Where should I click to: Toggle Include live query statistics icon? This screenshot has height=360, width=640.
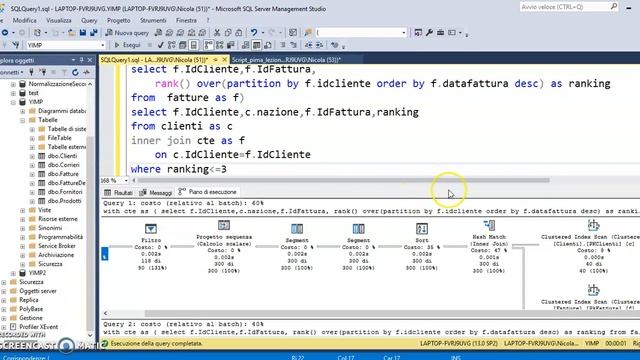[220, 45]
